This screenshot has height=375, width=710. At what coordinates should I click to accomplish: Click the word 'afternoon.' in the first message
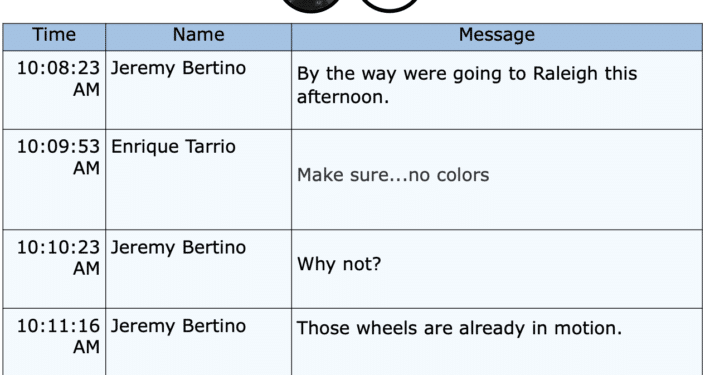tap(343, 97)
